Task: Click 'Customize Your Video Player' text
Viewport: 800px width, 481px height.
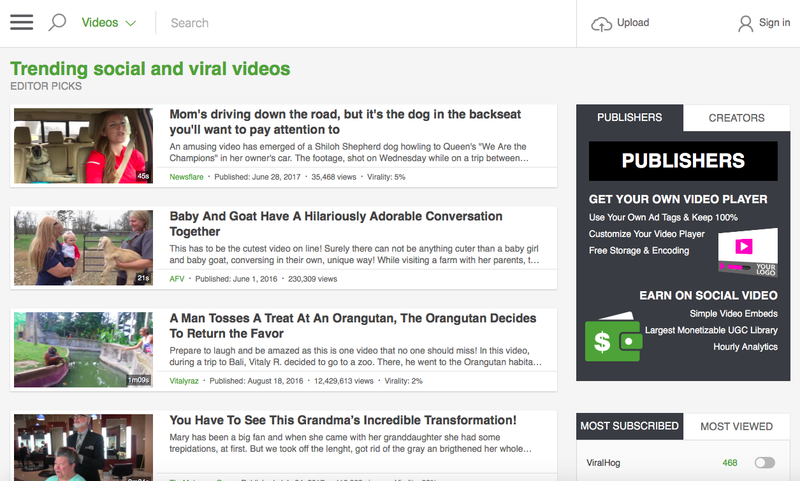Action: click(646, 234)
